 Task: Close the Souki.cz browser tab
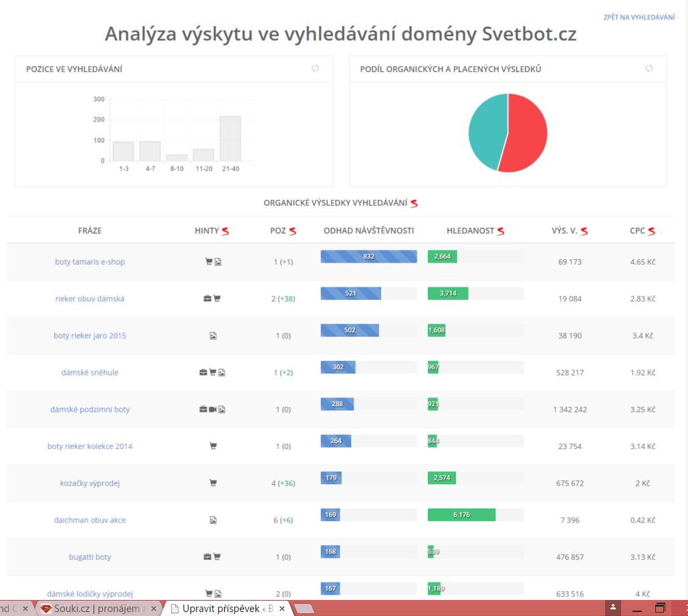click(154, 609)
